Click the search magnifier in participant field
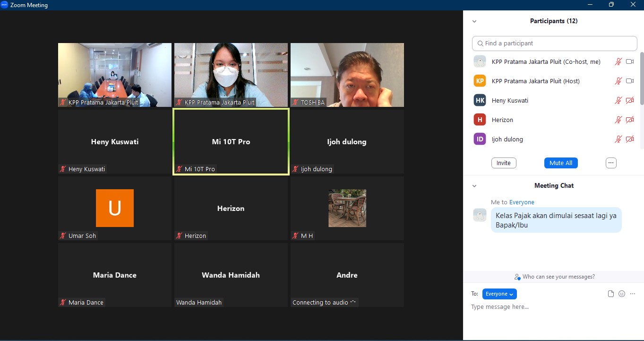644x341 pixels. click(480, 44)
